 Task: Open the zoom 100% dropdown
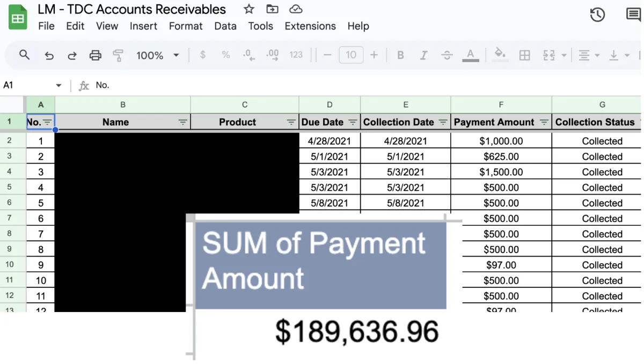click(x=158, y=55)
